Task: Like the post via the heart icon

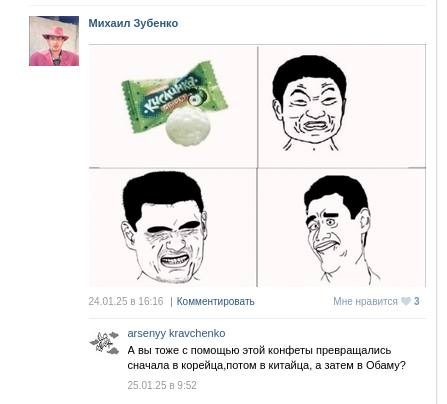Action: click(x=406, y=301)
